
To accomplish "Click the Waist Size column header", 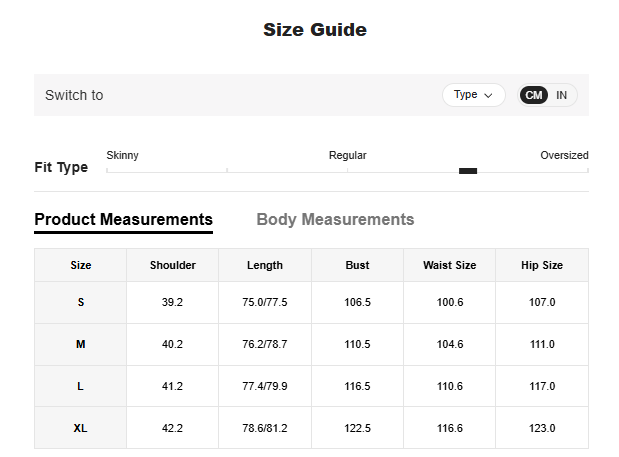I will point(449,265).
